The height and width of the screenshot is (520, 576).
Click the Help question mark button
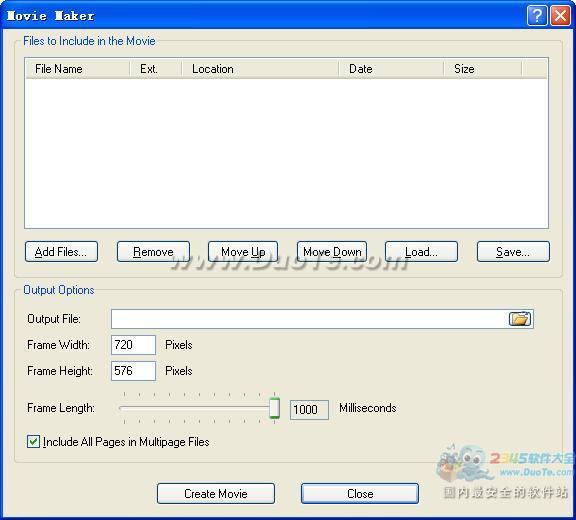tap(537, 16)
